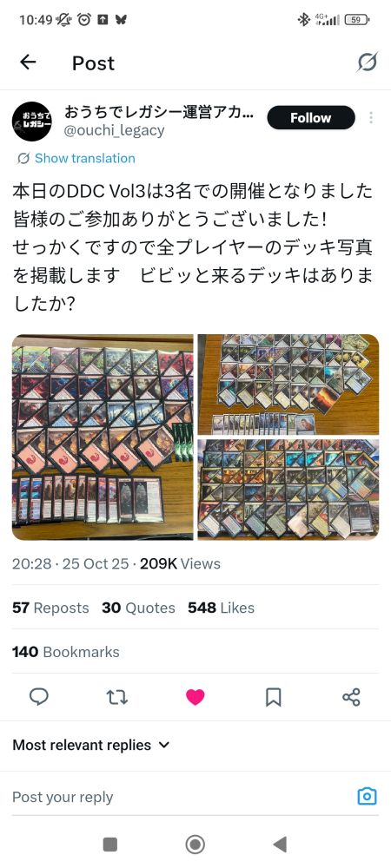Tap the camera icon in reply bar
The width and height of the screenshot is (391, 868).
point(368,797)
